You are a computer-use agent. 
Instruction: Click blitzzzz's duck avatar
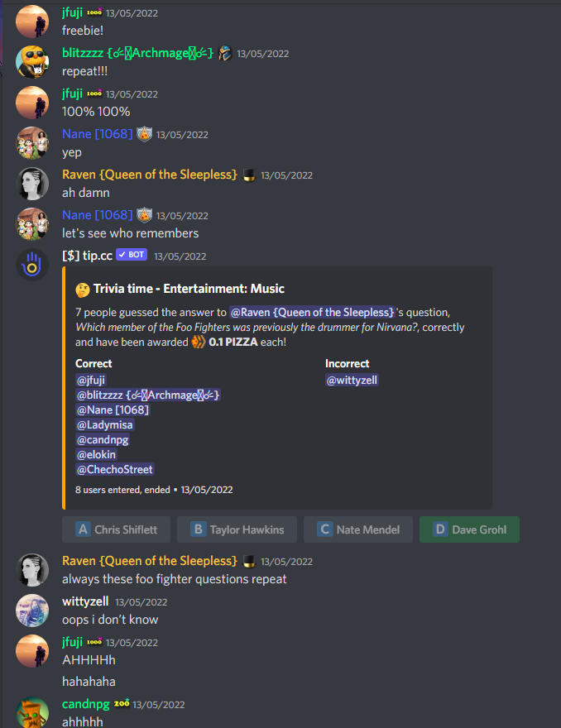32,62
